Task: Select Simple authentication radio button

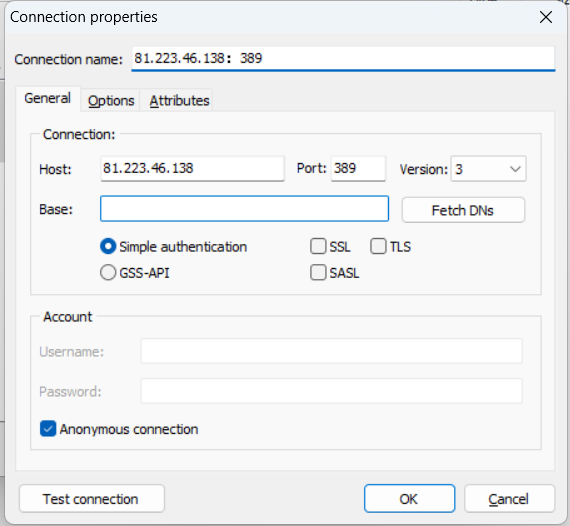Action: click(x=108, y=247)
